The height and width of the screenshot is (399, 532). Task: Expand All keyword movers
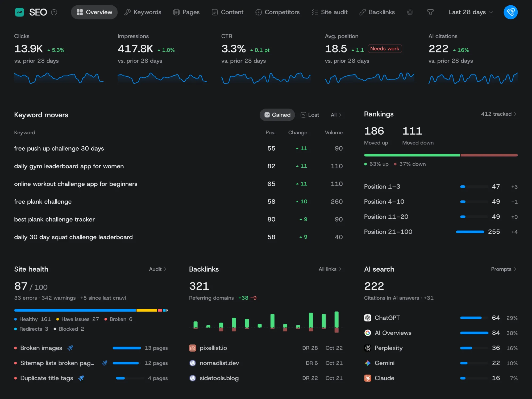(336, 115)
